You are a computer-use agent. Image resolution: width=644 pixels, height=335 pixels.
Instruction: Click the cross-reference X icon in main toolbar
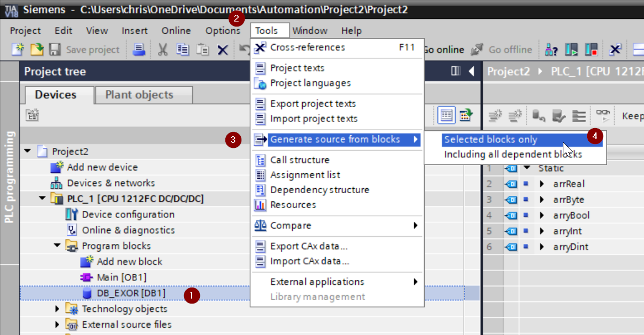(615, 50)
